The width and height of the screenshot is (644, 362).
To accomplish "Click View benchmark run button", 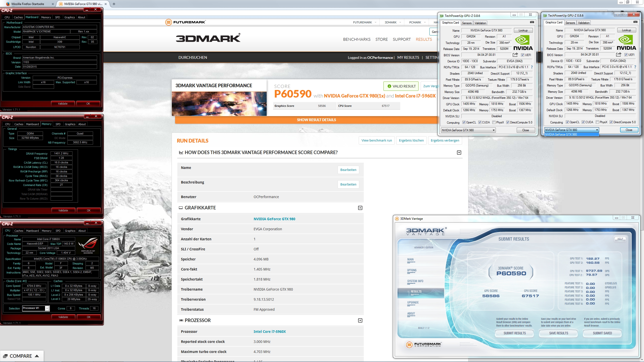I will pyautogui.click(x=377, y=140).
